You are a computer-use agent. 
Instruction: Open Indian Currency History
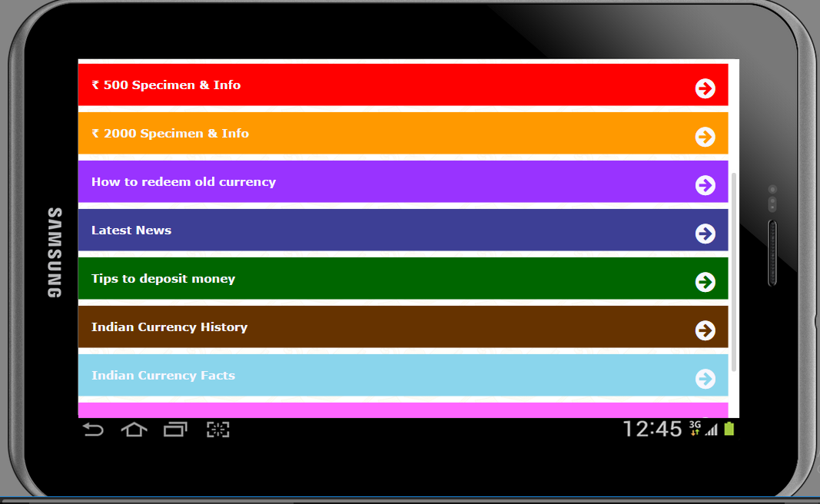(403, 327)
